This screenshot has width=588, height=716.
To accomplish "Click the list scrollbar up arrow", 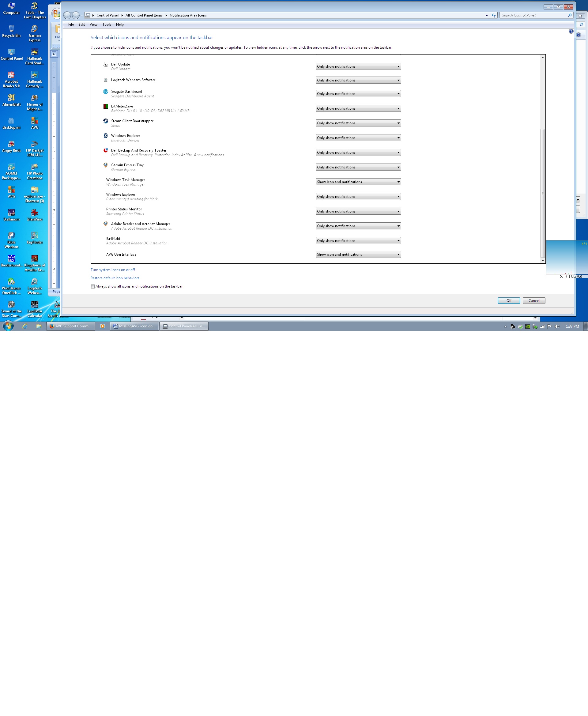I will pos(543,57).
